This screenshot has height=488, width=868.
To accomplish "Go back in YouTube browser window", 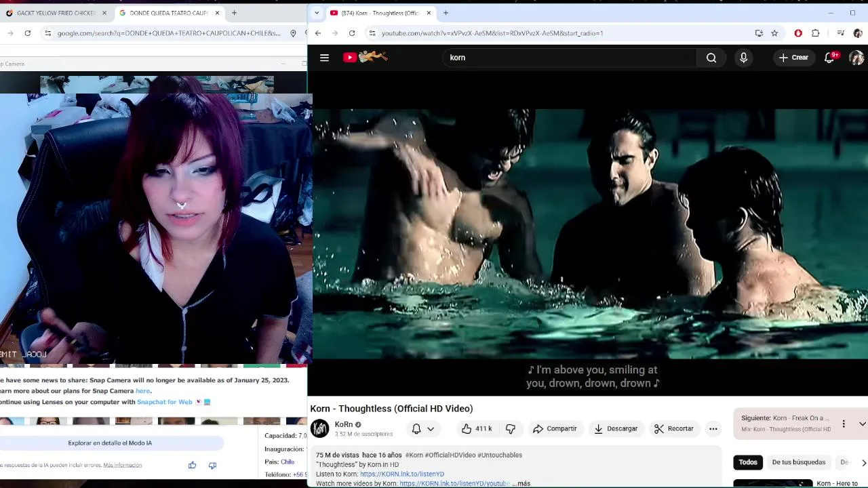I will (x=317, y=33).
